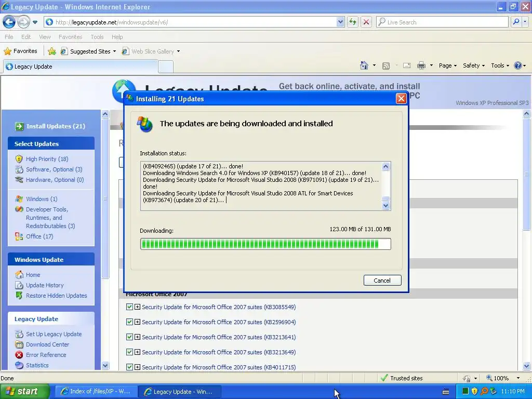Select the Legacy Update browser tab
The height and width of the screenshot is (399, 532).
[81, 66]
